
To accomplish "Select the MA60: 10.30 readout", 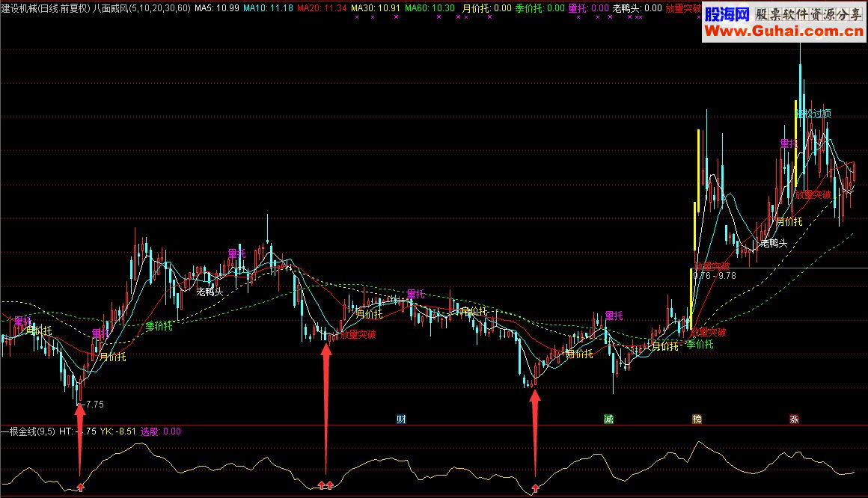I will (x=430, y=8).
